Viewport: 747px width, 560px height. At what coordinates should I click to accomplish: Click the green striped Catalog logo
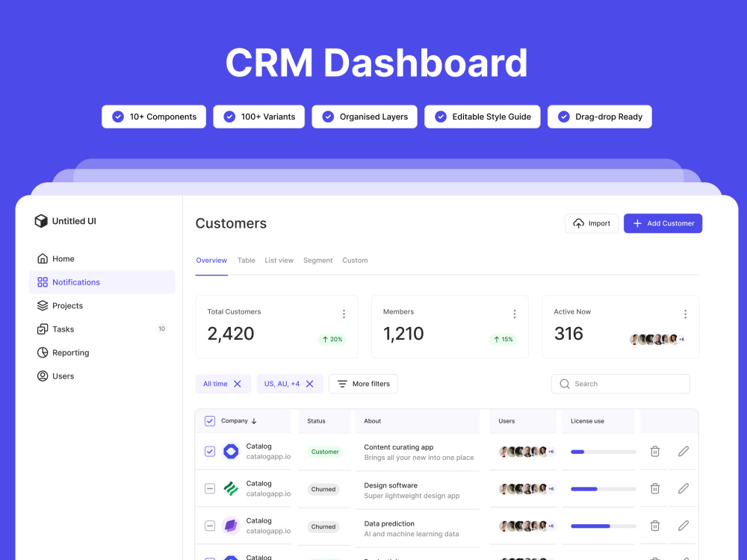point(231,488)
